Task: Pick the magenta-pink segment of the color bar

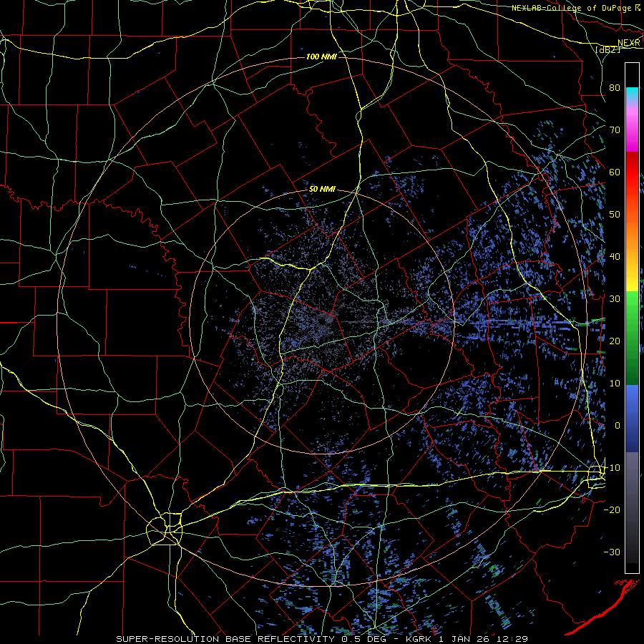Action: click(x=632, y=127)
